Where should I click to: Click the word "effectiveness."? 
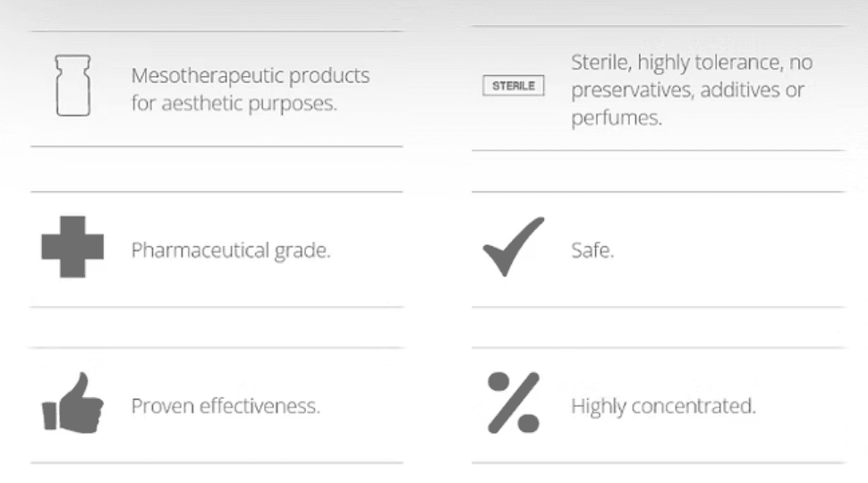click(x=260, y=406)
